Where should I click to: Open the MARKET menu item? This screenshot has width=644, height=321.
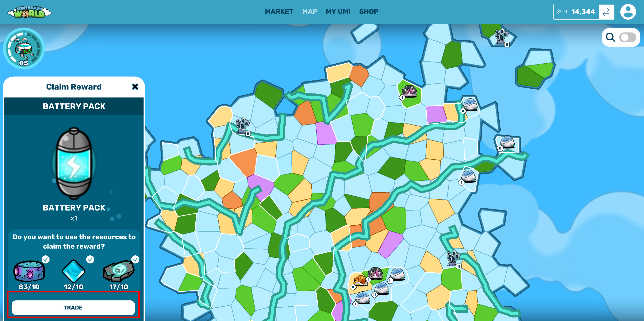pyautogui.click(x=279, y=12)
